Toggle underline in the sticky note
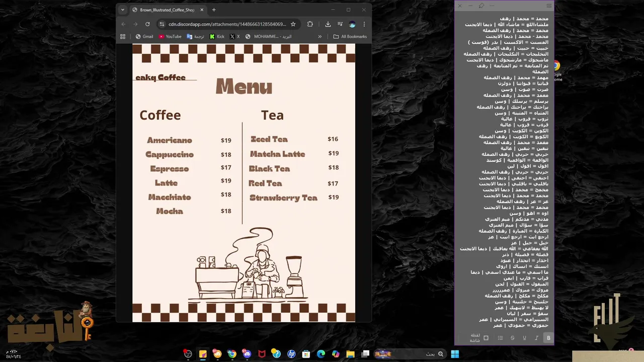 pos(524,338)
